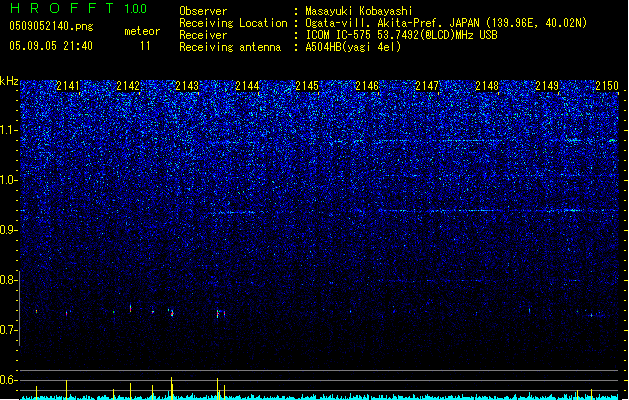629x400 pixels.
Task: Click the 1.1 kHz axis label
Action: [9, 130]
